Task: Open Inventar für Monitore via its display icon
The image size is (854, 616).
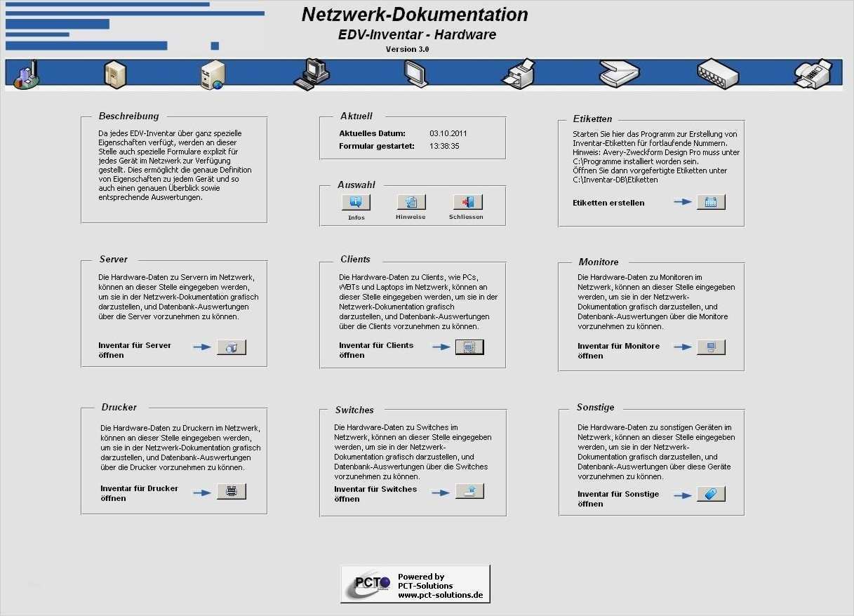Action: coord(711,347)
